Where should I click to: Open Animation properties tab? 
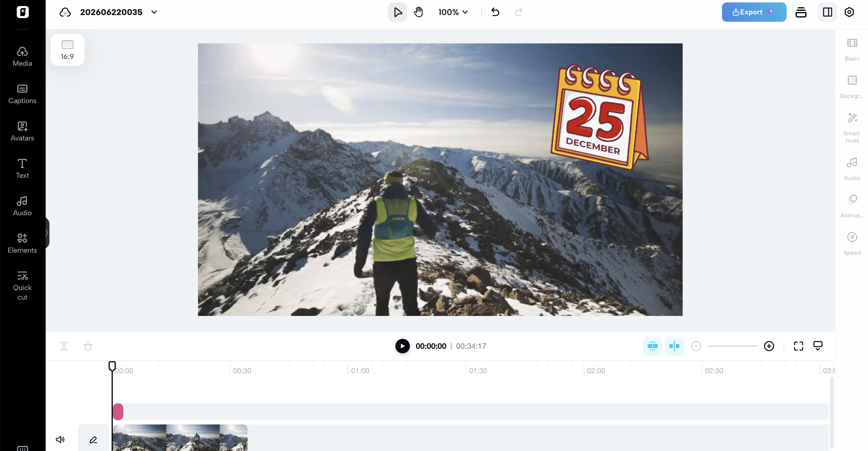[852, 206]
